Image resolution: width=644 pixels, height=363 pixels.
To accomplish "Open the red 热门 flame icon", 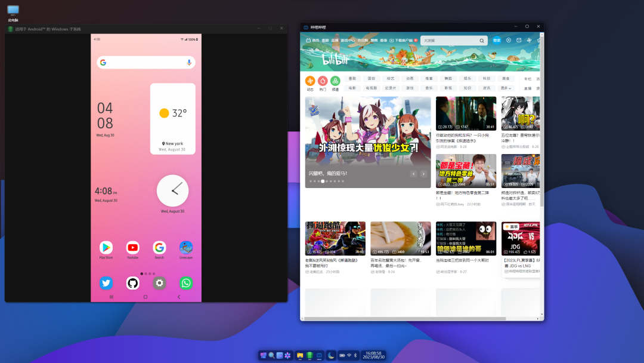I will click(x=323, y=81).
